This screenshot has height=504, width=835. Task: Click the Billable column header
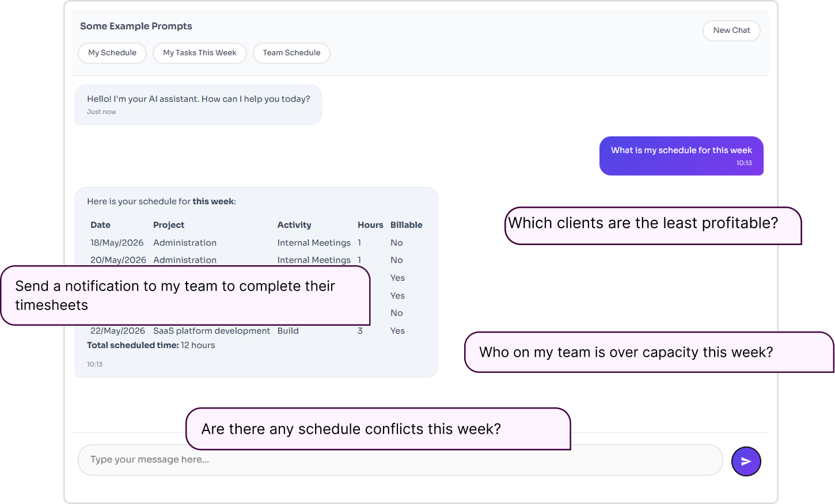(407, 225)
